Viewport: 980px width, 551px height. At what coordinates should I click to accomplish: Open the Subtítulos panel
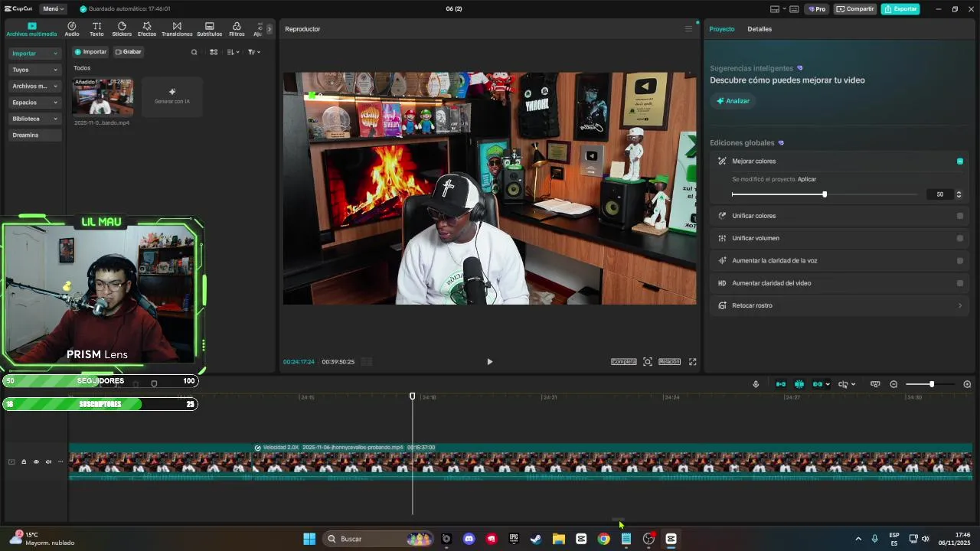click(209, 29)
